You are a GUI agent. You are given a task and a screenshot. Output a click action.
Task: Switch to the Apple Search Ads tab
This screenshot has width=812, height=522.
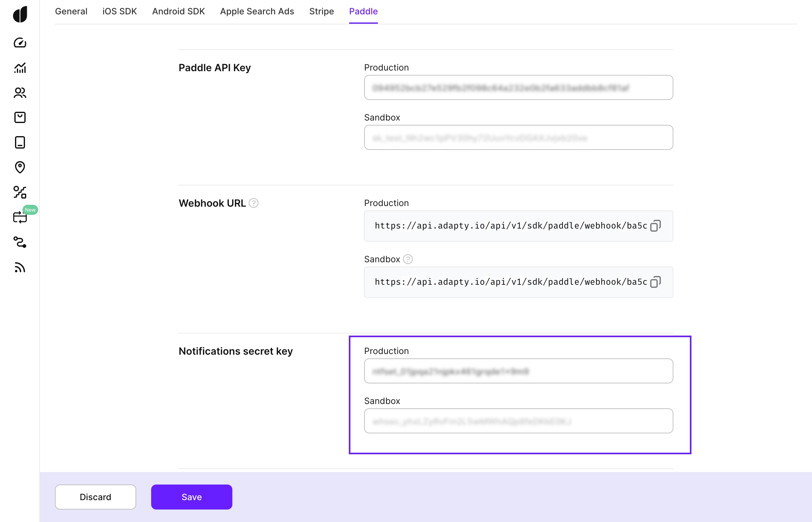(257, 11)
